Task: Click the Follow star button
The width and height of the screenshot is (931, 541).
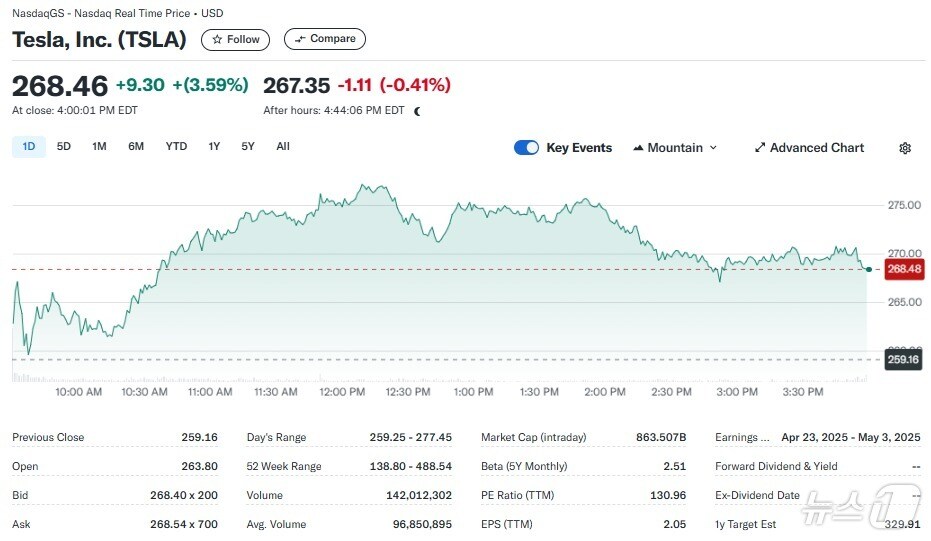Action: [x=235, y=39]
